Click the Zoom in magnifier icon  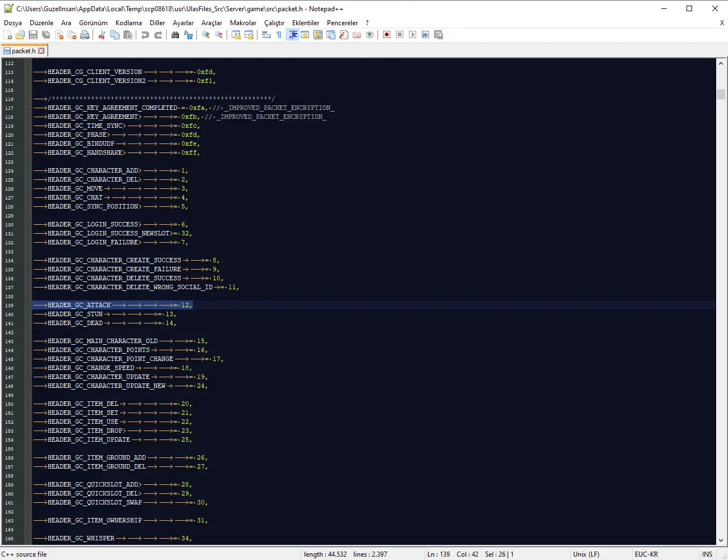pyautogui.click(x=206, y=35)
